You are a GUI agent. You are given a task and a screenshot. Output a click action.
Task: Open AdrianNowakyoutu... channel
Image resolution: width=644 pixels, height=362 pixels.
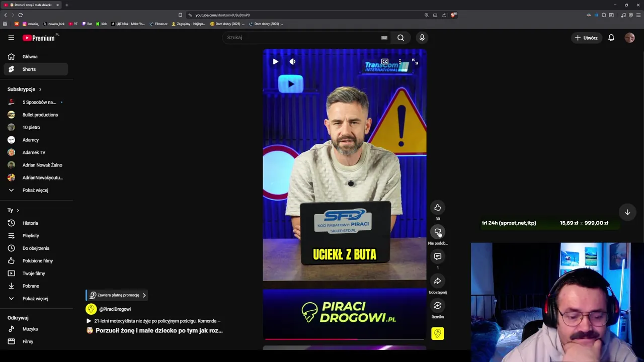(x=36, y=177)
